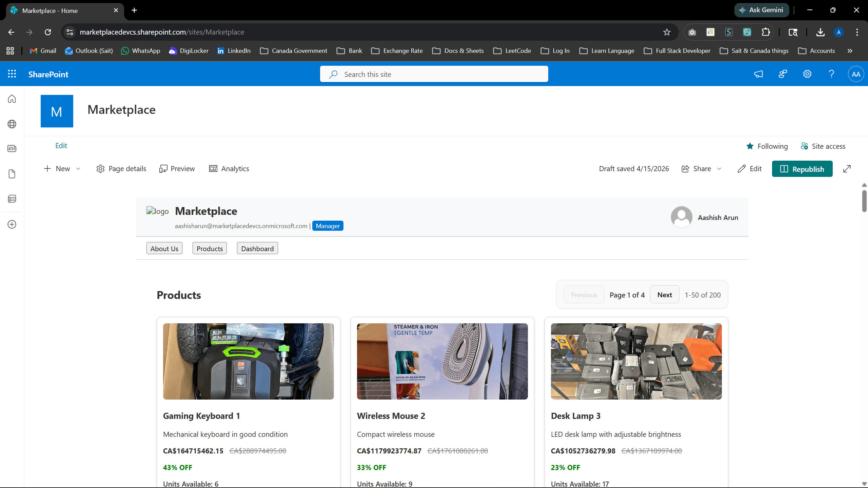The width and height of the screenshot is (868, 488).
Task: Open the AA account avatar menu
Action: point(856,74)
